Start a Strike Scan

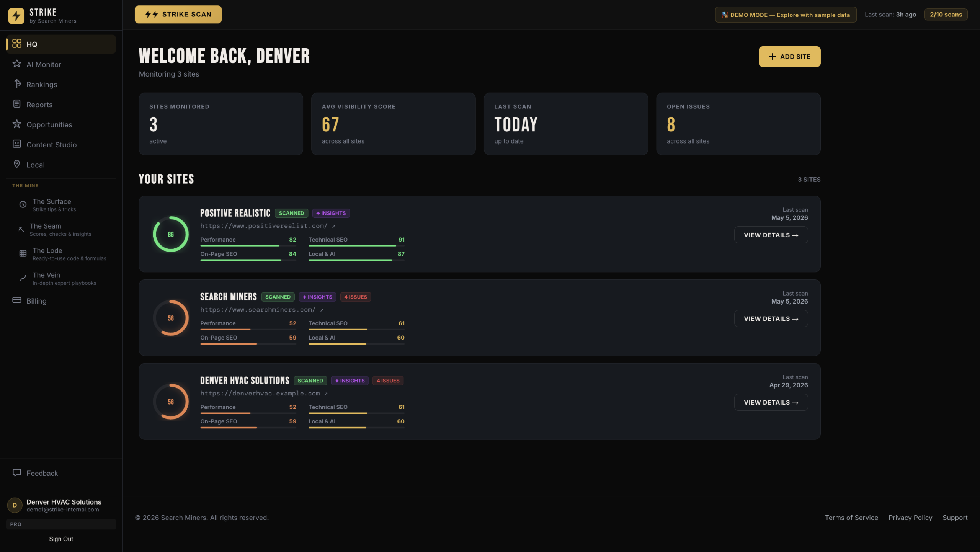tap(178, 15)
